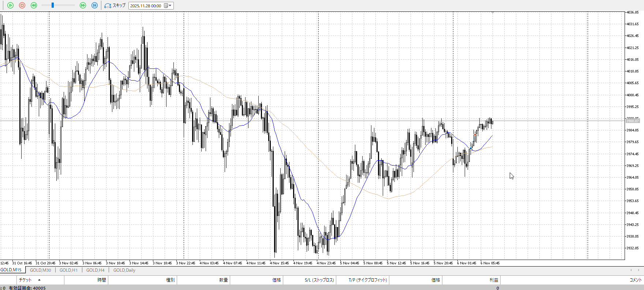Click the current price label on price axis
The height and width of the screenshot is (290, 644).
(x=632, y=121)
